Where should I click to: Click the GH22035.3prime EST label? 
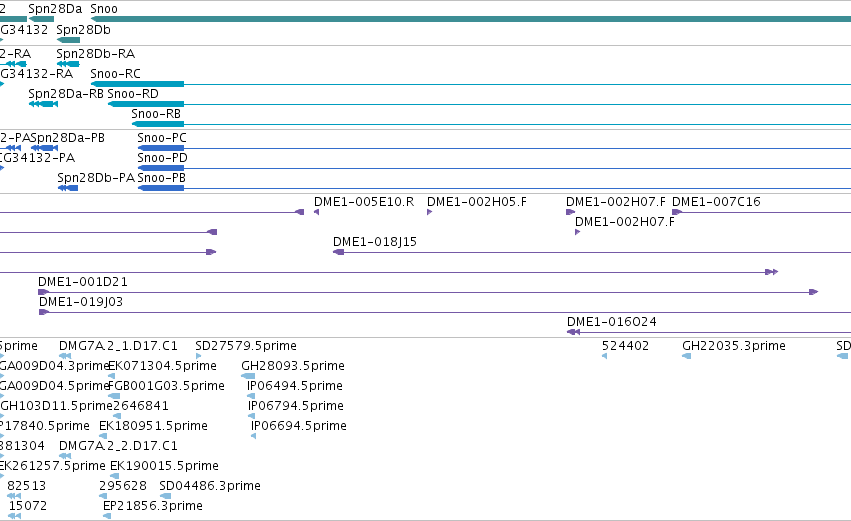click(x=734, y=346)
